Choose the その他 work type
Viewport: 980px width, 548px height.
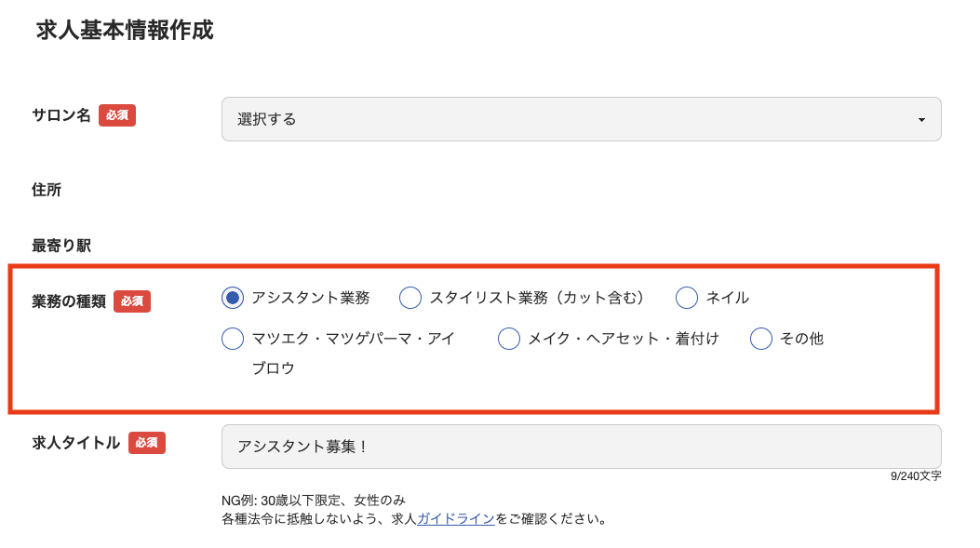[x=761, y=339]
